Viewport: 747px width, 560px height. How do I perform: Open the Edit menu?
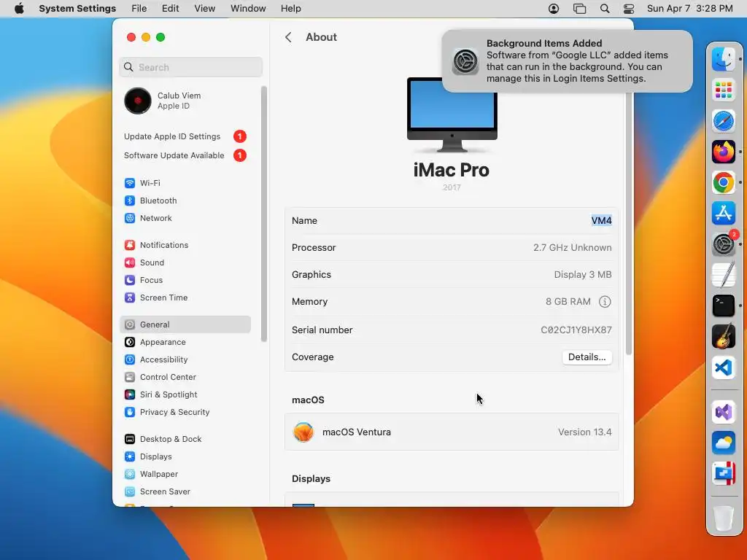(x=170, y=9)
